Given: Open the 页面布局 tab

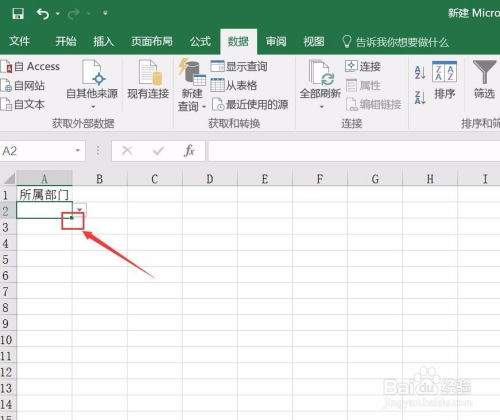Looking at the screenshot, I should pyautogui.click(x=152, y=41).
